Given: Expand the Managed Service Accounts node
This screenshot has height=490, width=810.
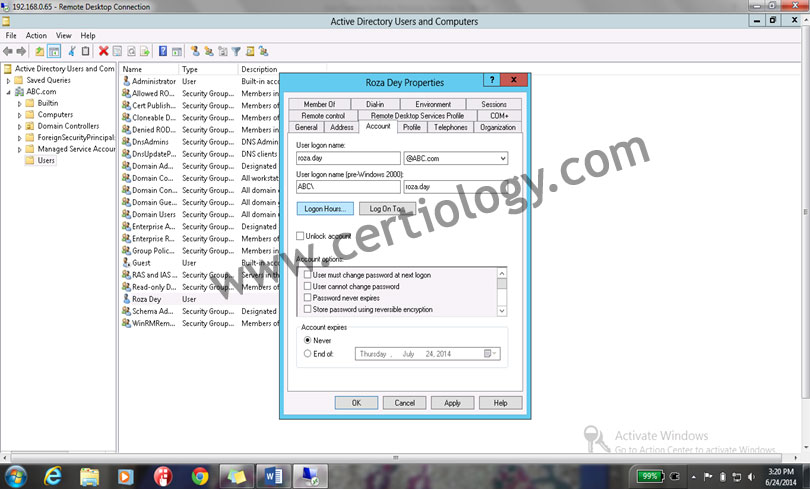Looking at the screenshot, I should [x=20, y=149].
